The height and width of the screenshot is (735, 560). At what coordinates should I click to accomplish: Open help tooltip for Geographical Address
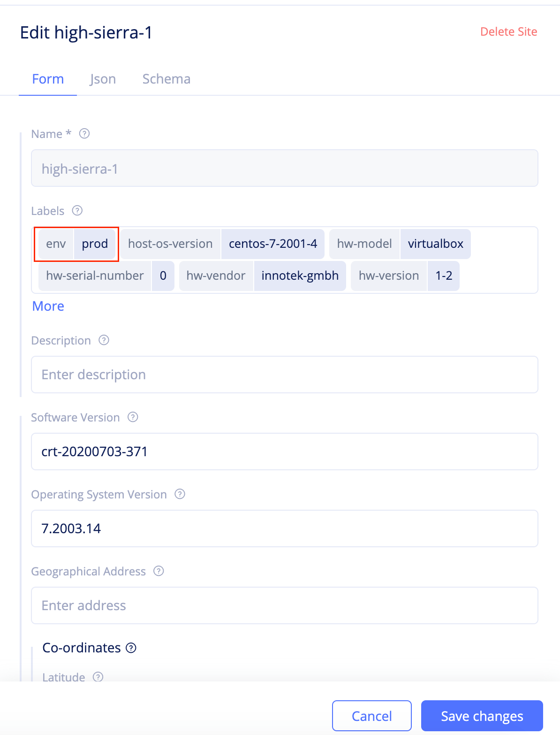click(159, 571)
